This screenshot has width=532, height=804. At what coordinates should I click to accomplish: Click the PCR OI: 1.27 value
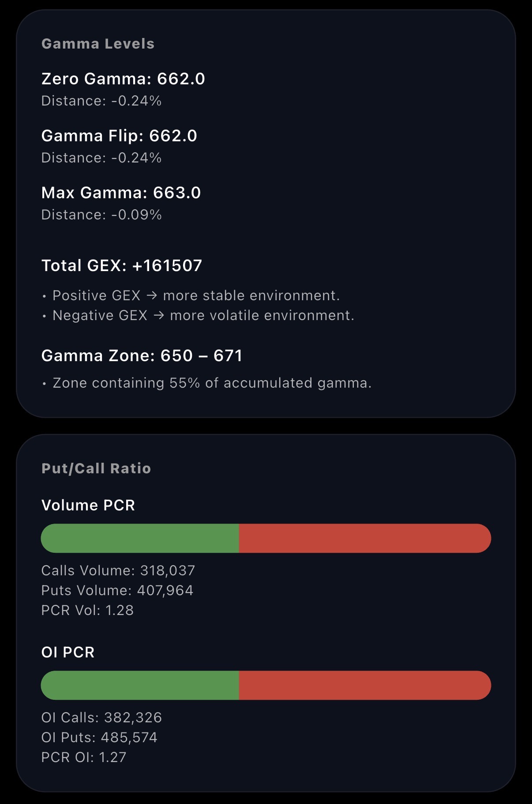point(83,758)
